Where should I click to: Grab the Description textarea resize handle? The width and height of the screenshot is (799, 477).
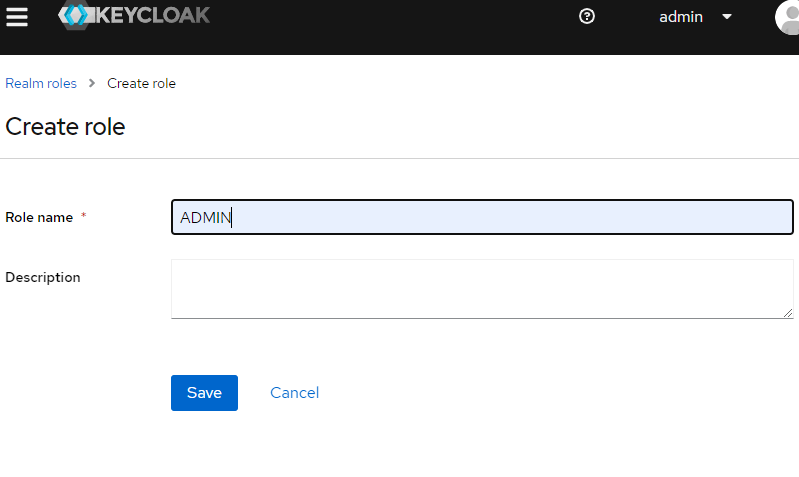point(788,313)
